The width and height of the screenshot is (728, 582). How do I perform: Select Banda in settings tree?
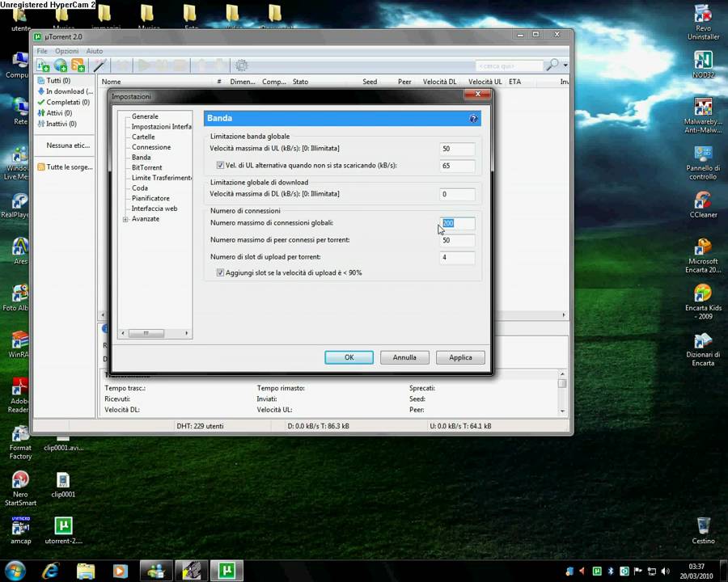tap(141, 158)
